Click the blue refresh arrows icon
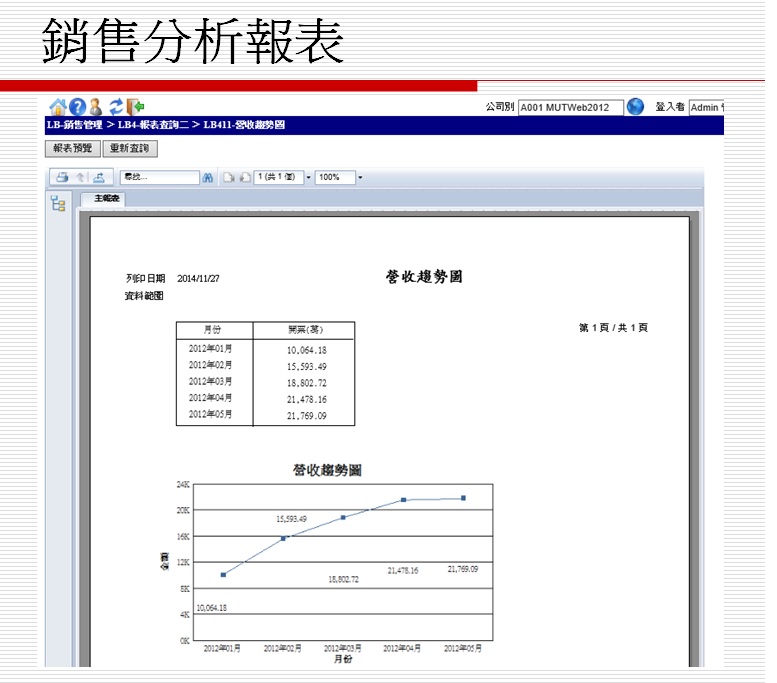The image size is (777, 683). 116,107
